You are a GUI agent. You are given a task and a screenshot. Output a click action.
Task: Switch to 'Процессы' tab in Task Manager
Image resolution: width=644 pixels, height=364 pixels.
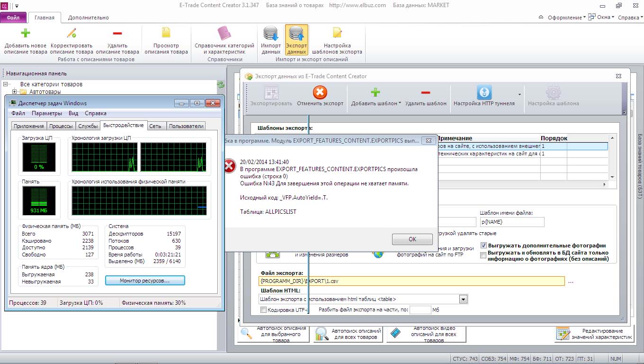point(61,126)
